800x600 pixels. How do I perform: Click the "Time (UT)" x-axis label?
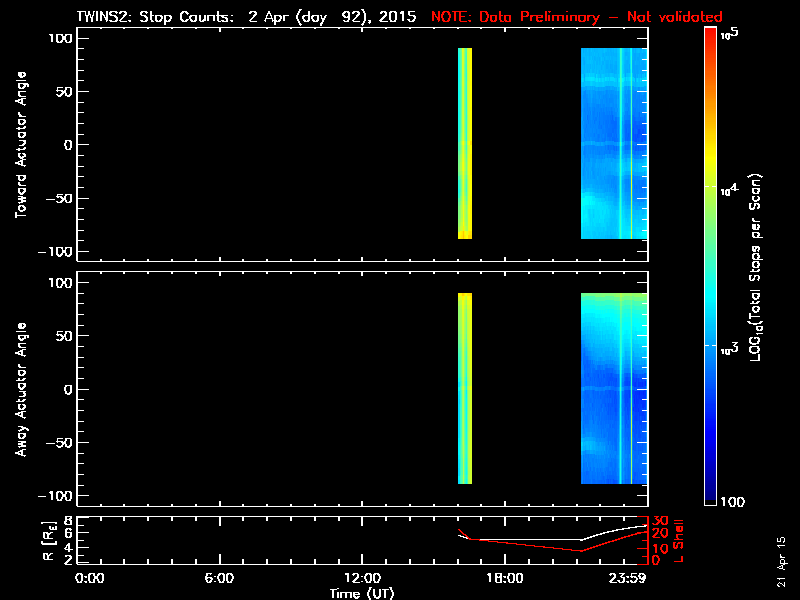[x=362, y=593]
